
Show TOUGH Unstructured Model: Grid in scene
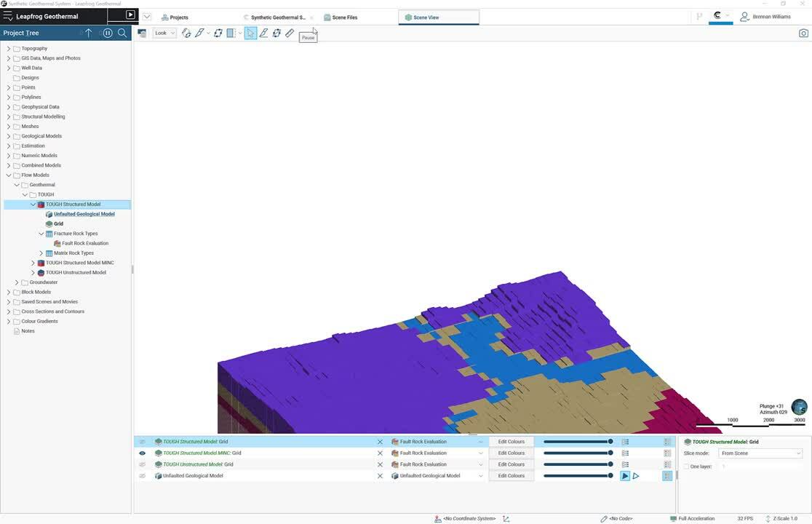coord(143,464)
